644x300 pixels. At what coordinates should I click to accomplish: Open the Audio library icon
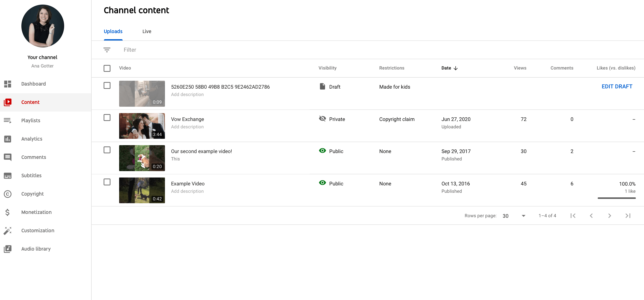[x=8, y=249]
